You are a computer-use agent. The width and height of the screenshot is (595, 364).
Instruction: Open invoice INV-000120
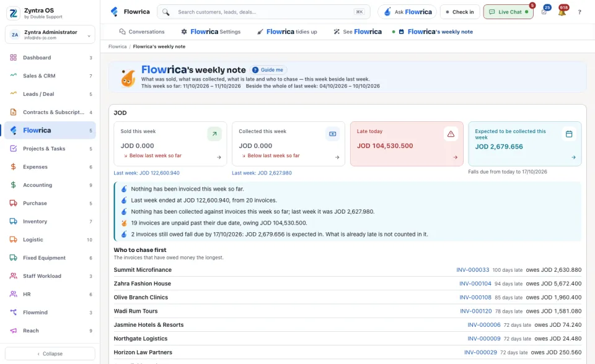476,311
